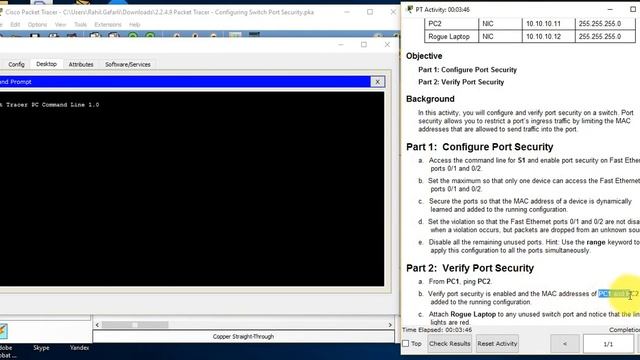Click the right arrow of horizontal scrollbar
640x360 pixels.
click(390, 325)
